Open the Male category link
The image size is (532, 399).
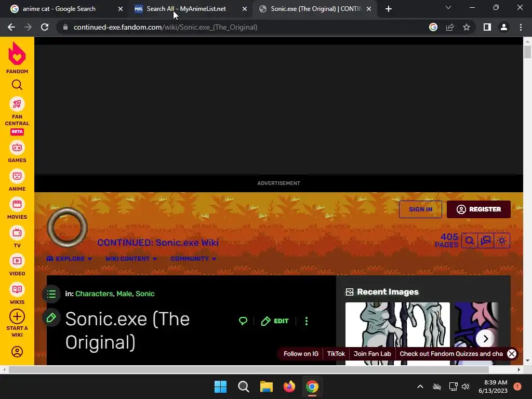[124, 294]
